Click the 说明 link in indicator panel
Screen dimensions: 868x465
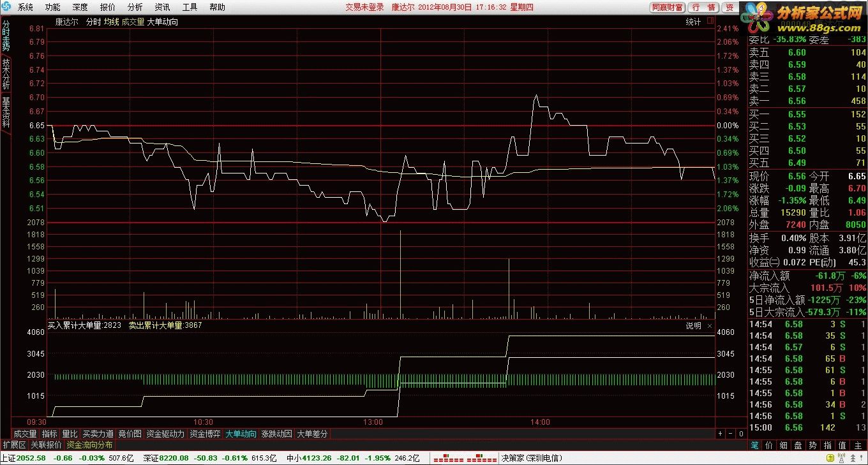pos(694,326)
